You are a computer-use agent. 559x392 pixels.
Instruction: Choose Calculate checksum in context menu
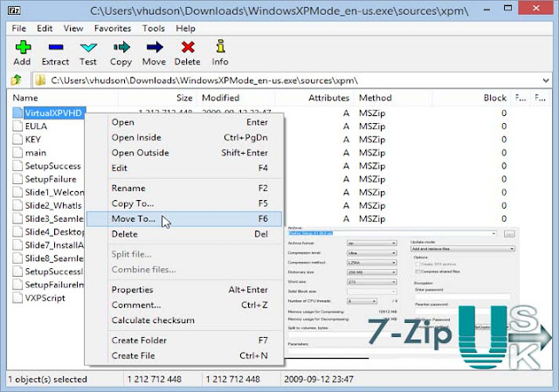[184, 320]
